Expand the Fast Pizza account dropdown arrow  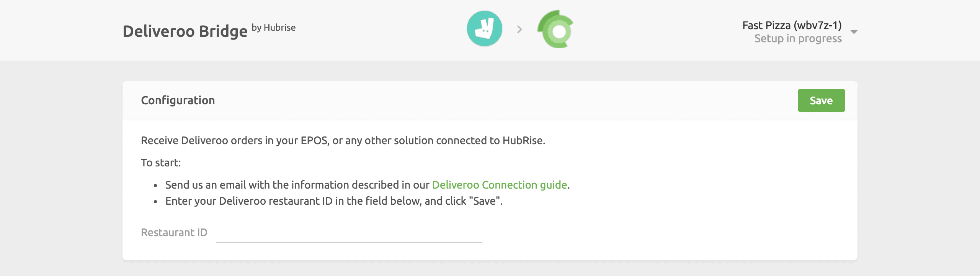(x=854, y=32)
